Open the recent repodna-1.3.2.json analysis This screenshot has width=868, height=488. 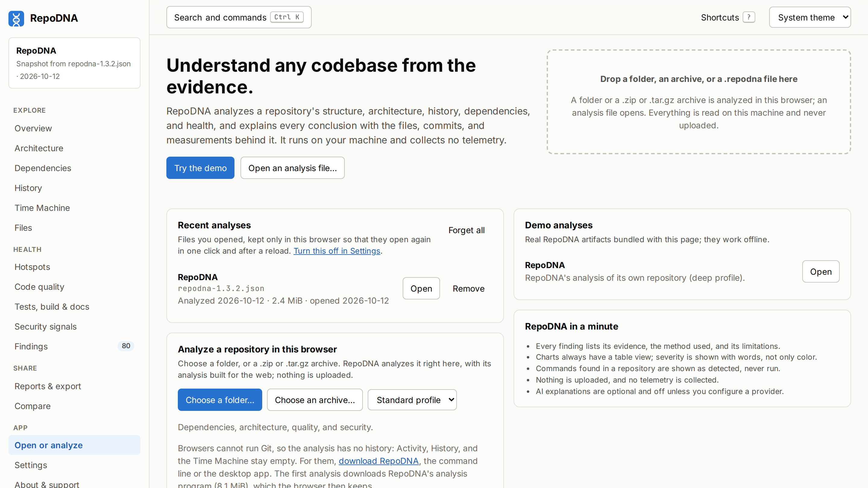(421, 288)
